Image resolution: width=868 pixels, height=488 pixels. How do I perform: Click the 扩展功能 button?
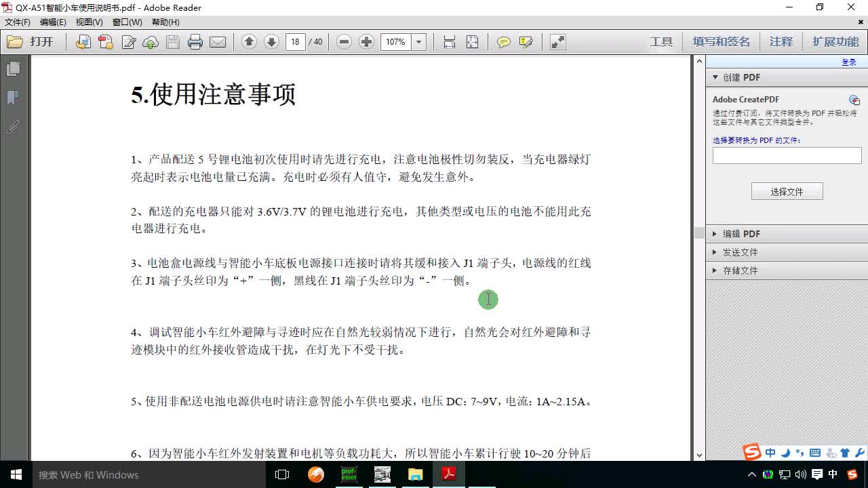[x=835, y=42]
